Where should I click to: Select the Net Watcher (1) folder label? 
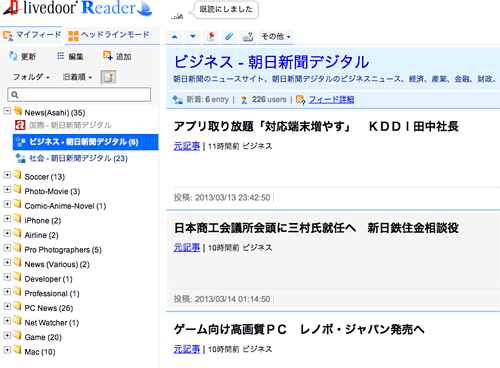coord(52,323)
